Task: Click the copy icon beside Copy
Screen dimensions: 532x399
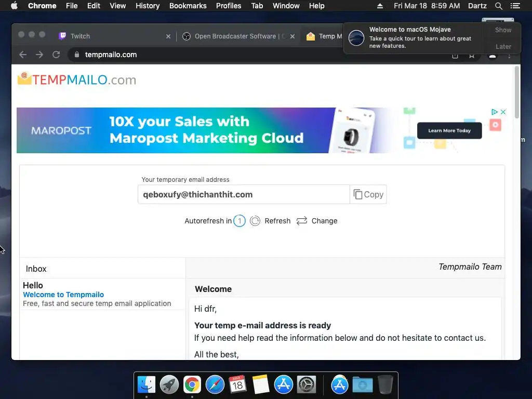Action: pyautogui.click(x=357, y=194)
